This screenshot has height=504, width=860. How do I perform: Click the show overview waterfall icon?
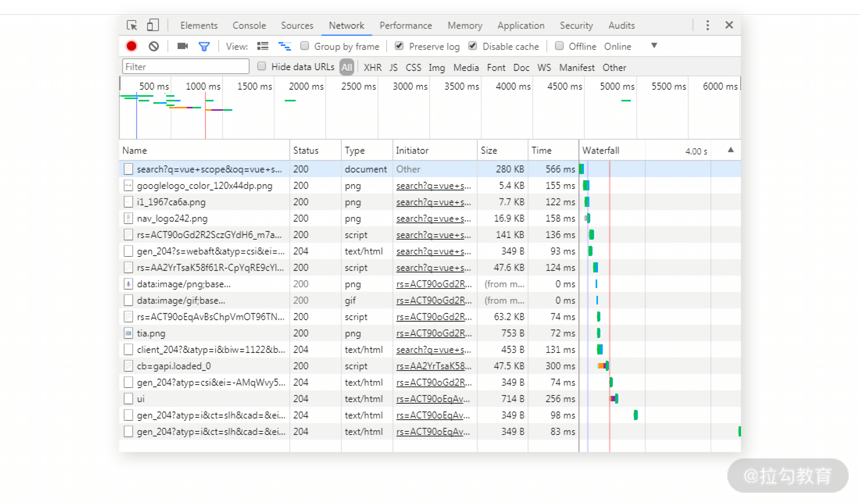(285, 46)
